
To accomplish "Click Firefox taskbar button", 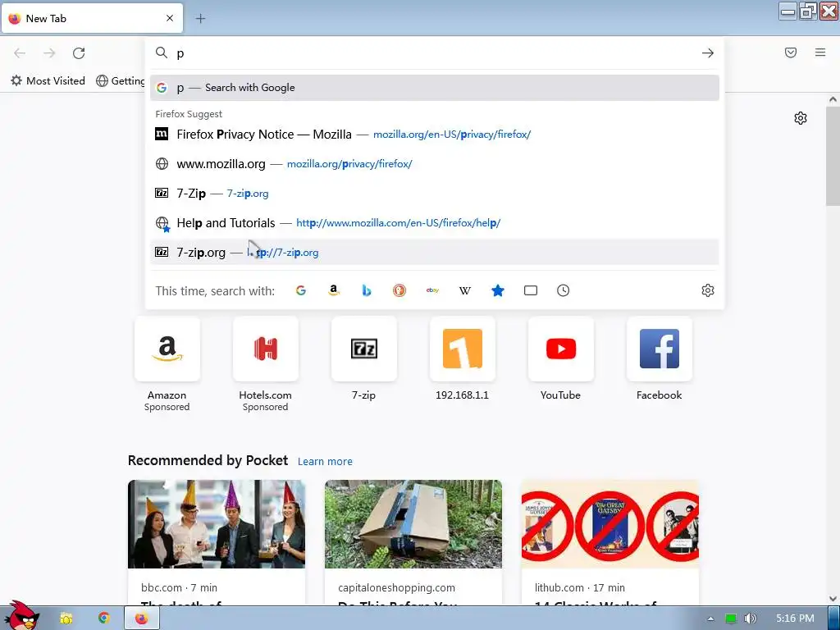I will coord(141,619).
